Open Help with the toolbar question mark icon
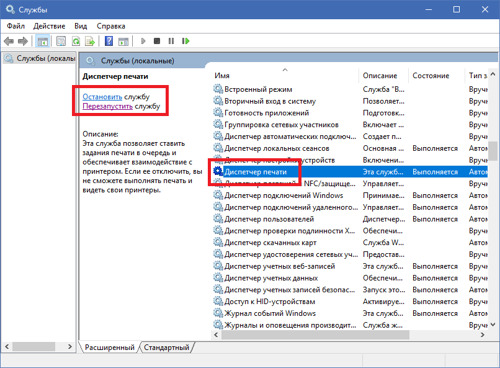This screenshot has width=500, height=368. coord(109,41)
